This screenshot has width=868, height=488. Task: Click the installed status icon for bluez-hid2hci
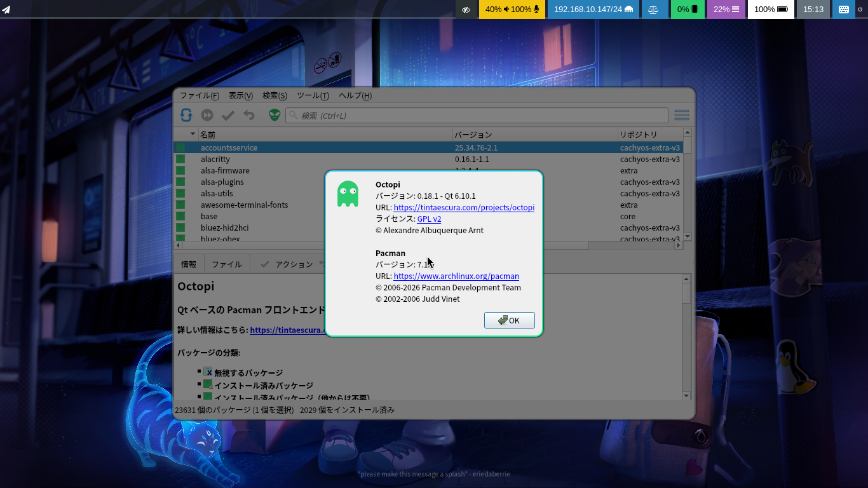180,227
